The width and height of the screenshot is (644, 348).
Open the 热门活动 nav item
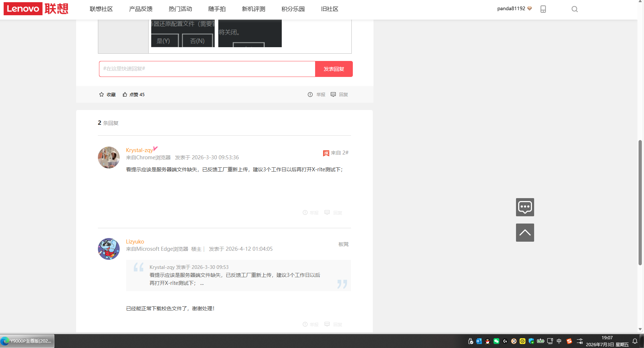(180, 9)
